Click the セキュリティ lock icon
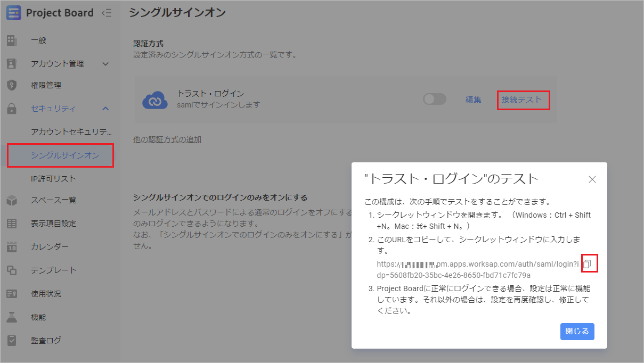The width and height of the screenshot is (644, 363). (x=12, y=109)
